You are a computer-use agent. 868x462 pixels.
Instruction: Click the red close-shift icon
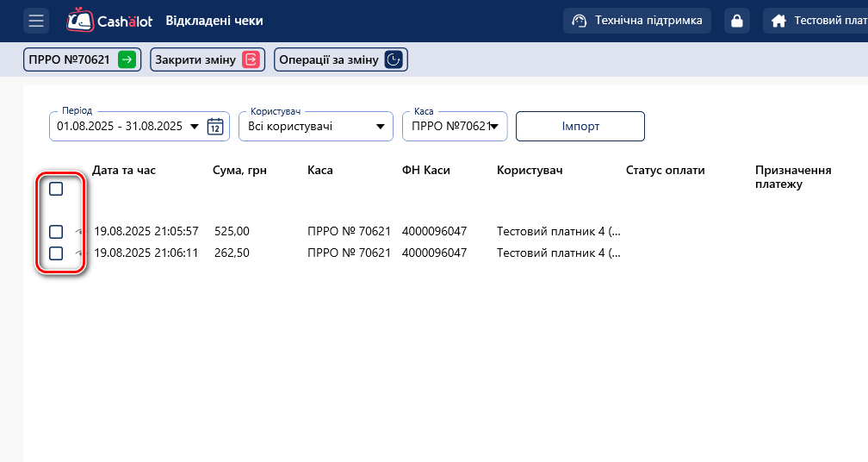pos(250,59)
